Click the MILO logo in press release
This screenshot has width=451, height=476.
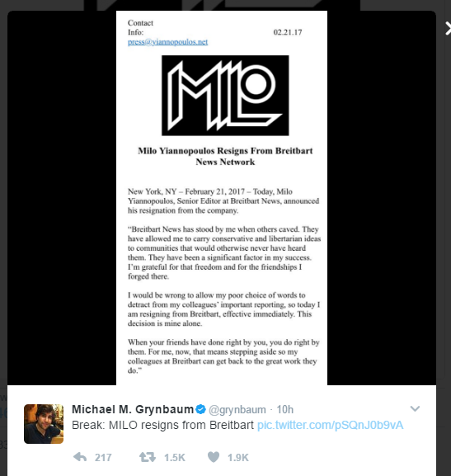click(x=225, y=96)
